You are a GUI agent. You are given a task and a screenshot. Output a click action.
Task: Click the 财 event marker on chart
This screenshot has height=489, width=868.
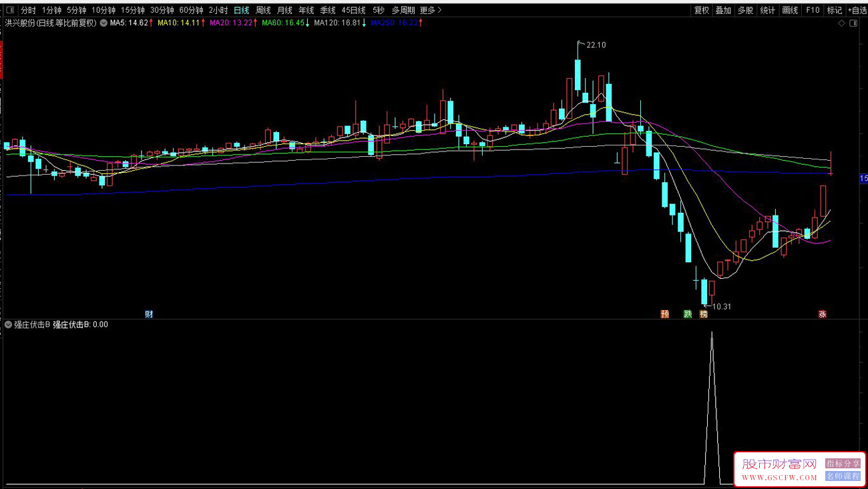(x=149, y=314)
